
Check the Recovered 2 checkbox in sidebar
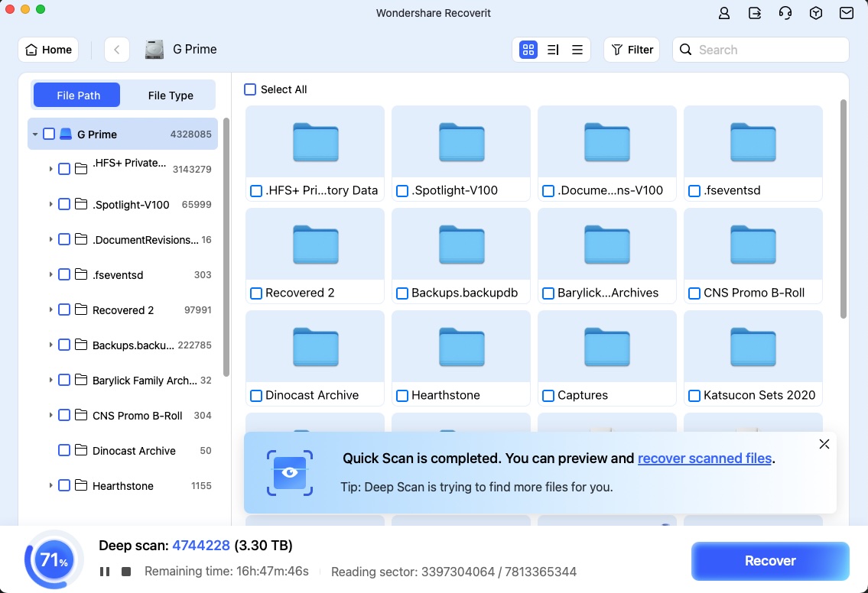point(64,310)
